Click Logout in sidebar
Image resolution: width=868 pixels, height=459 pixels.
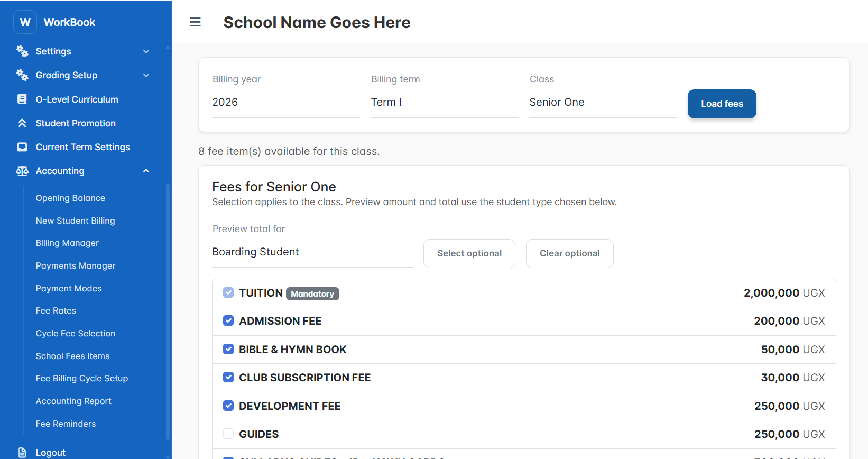click(50, 453)
